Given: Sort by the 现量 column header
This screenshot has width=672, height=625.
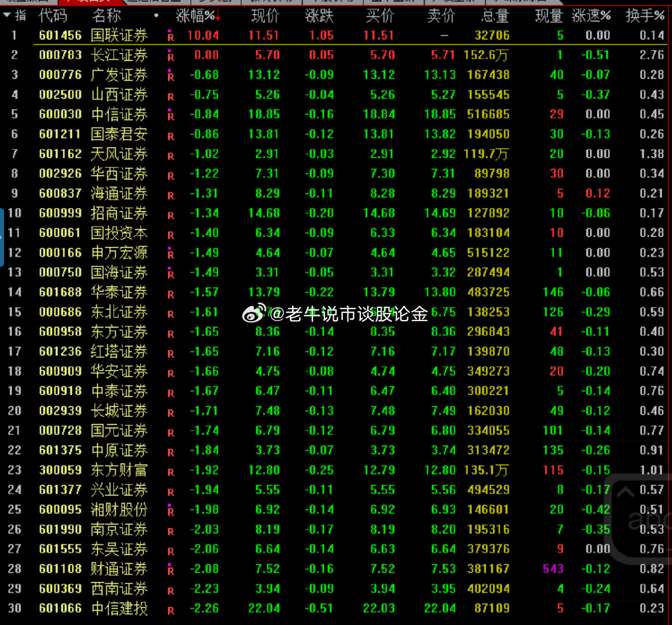Looking at the screenshot, I should click(549, 16).
